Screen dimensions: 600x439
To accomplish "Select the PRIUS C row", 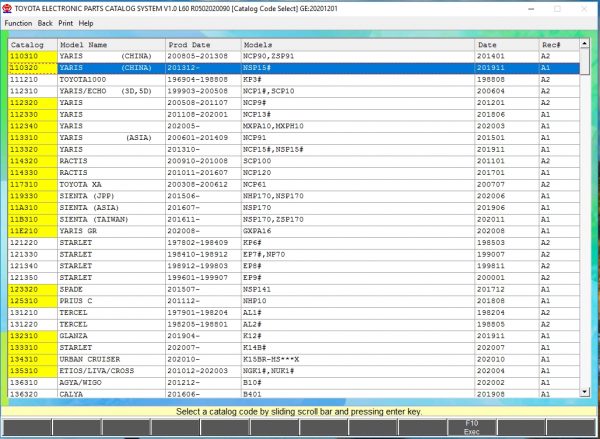I will (293, 301).
